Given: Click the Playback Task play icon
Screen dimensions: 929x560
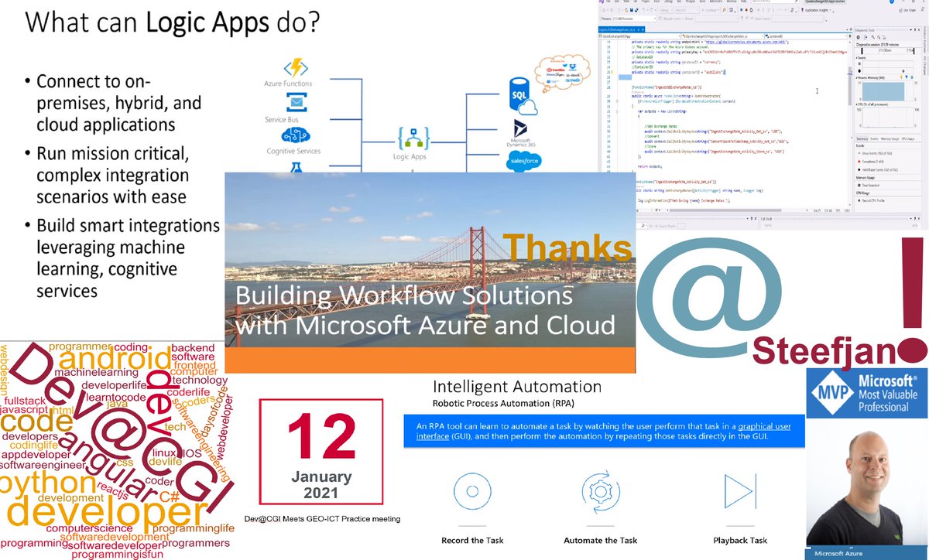Looking at the screenshot, I should [739, 490].
